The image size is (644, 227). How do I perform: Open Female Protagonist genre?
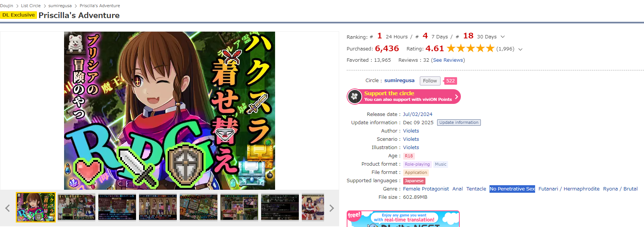[426, 189]
